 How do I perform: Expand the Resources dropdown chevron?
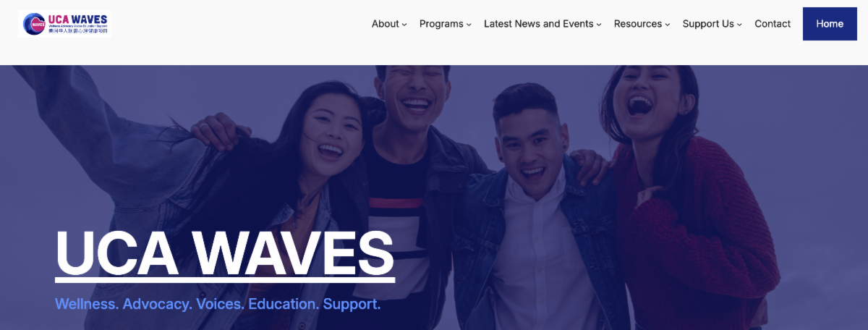[667, 25]
